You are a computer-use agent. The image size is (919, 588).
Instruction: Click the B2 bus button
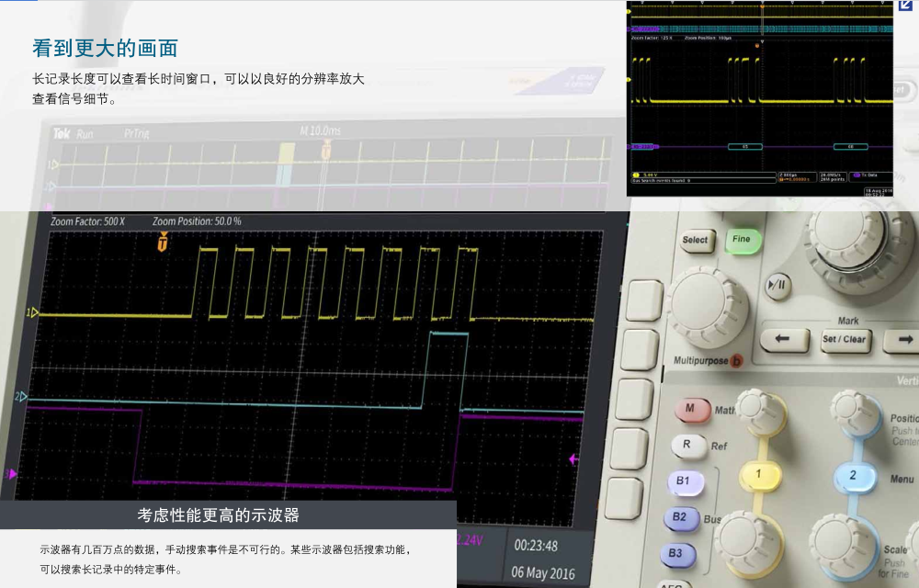point(680,518)
